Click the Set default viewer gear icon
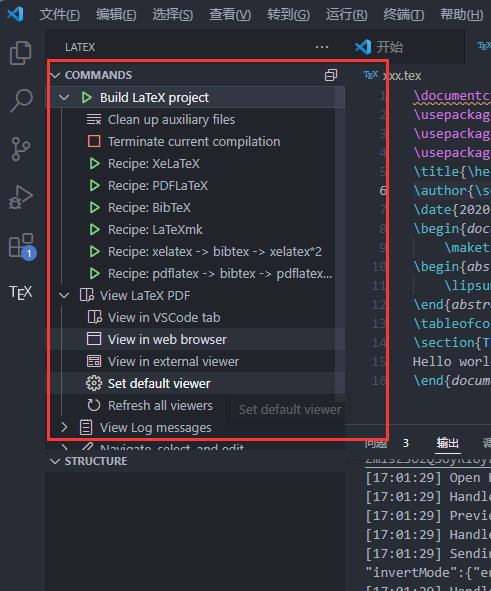491x591 pixels. [x=94, y=383]
